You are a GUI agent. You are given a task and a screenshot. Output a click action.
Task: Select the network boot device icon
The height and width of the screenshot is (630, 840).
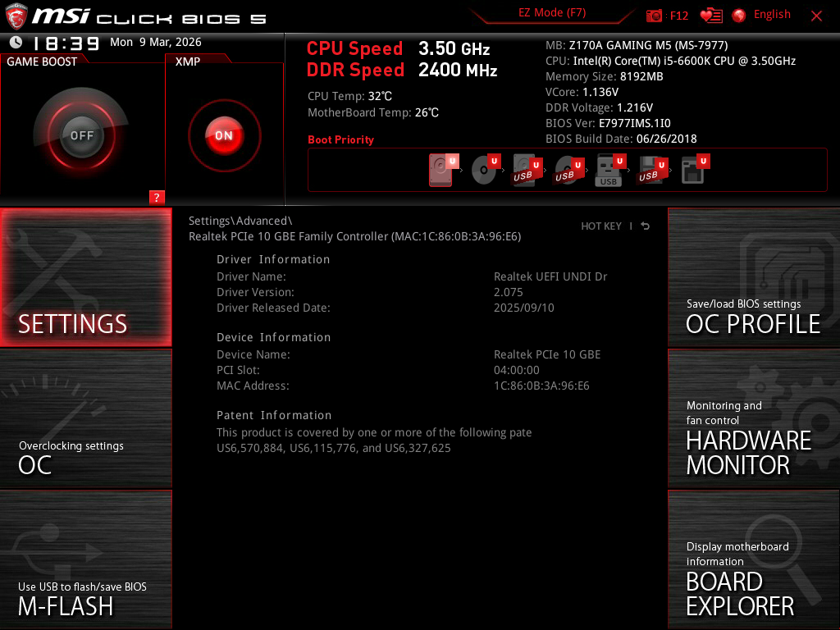pos(695,170)
